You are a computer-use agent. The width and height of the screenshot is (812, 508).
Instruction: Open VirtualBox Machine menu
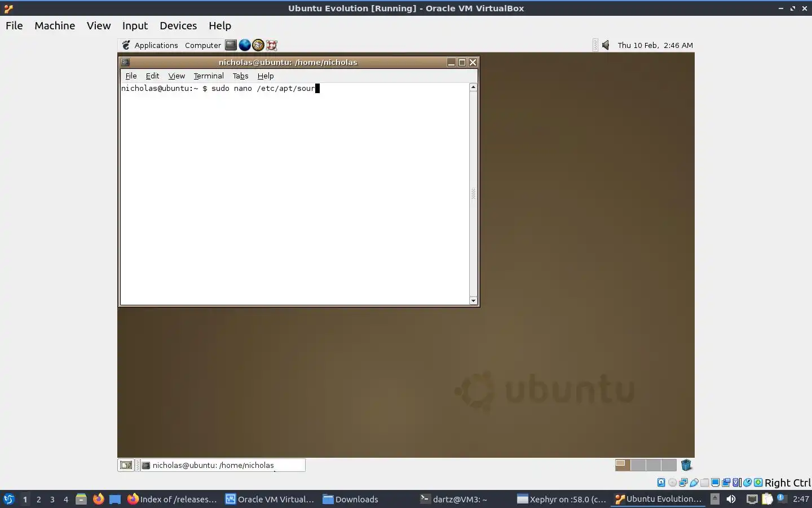coord(55,25)
